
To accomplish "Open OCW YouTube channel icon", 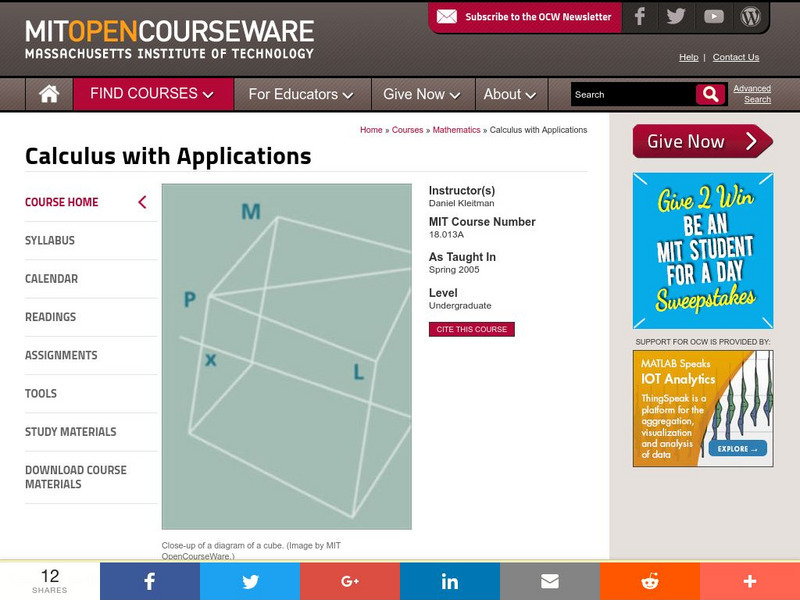I will [713, 17].
